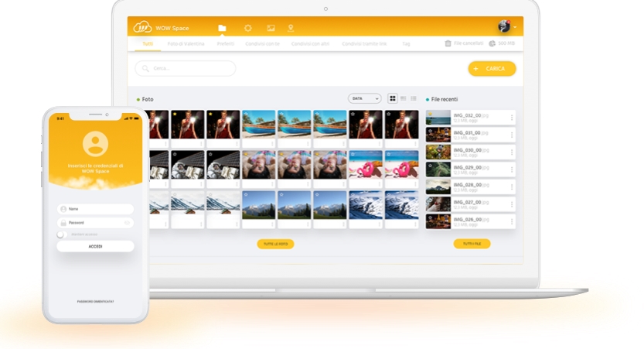Click the WOW Space cloud logo
The width and height of the screenshot is (644, 349).
pos(143,27)
